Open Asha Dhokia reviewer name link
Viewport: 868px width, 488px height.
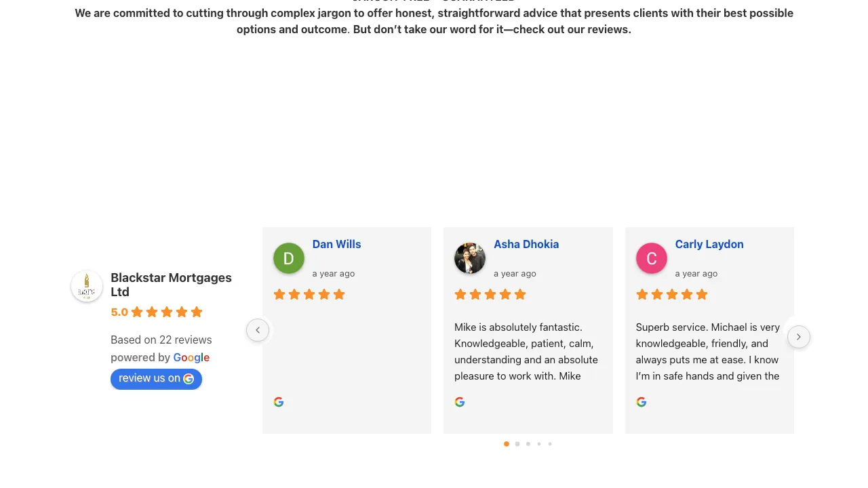pyautogui.click(x=526, y=244)
